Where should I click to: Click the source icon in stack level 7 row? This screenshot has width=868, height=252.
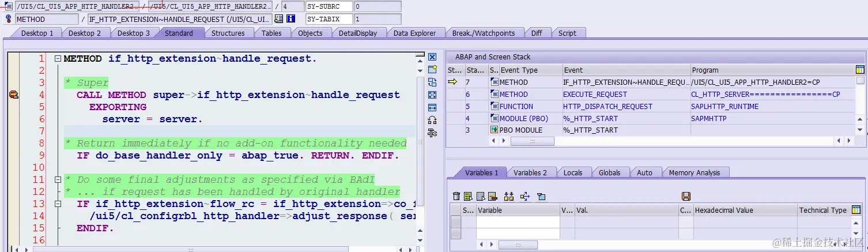494,82
